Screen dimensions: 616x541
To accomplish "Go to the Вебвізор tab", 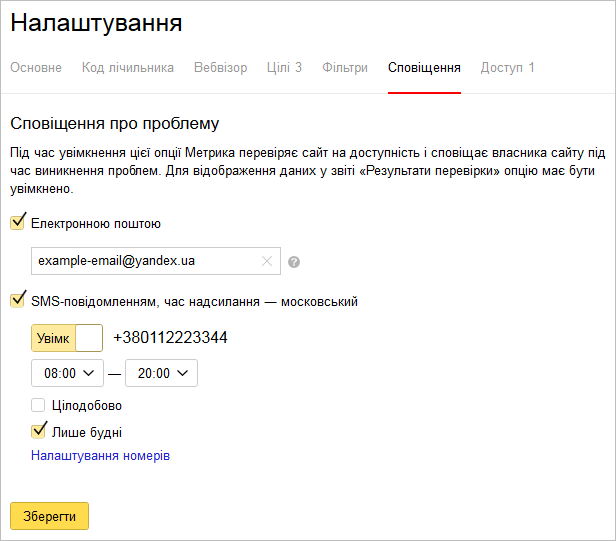I will pos(220,68).
